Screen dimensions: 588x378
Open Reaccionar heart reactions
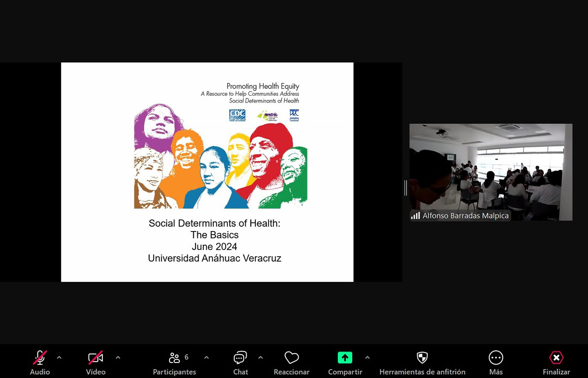pyautogui.click(x=291, y=363)
